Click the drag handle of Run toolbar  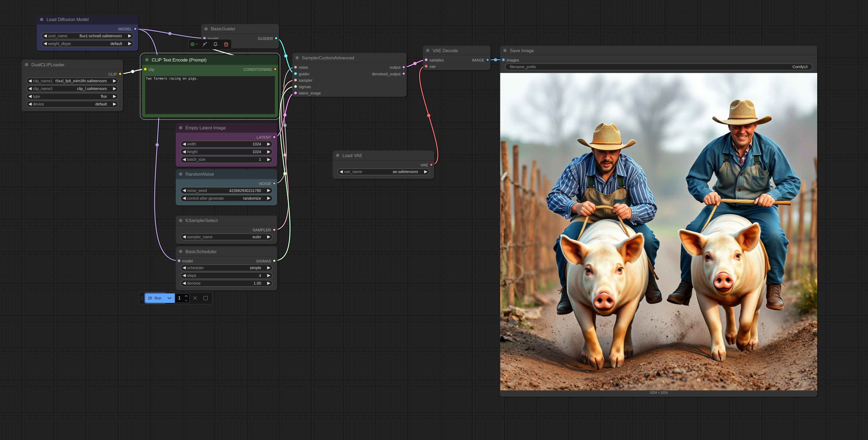[x=142, y=298]
